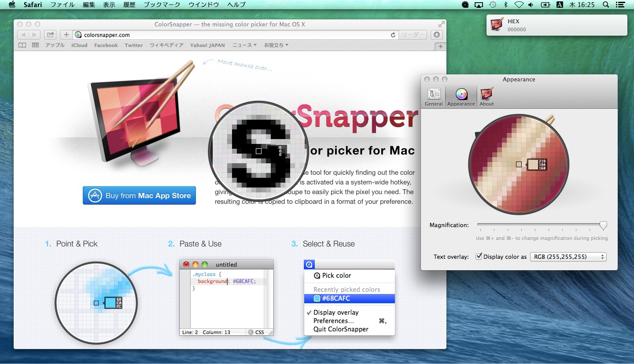Show Top Sites grid
The height and width of the screenshot is (364, 634).
[36, 45]
